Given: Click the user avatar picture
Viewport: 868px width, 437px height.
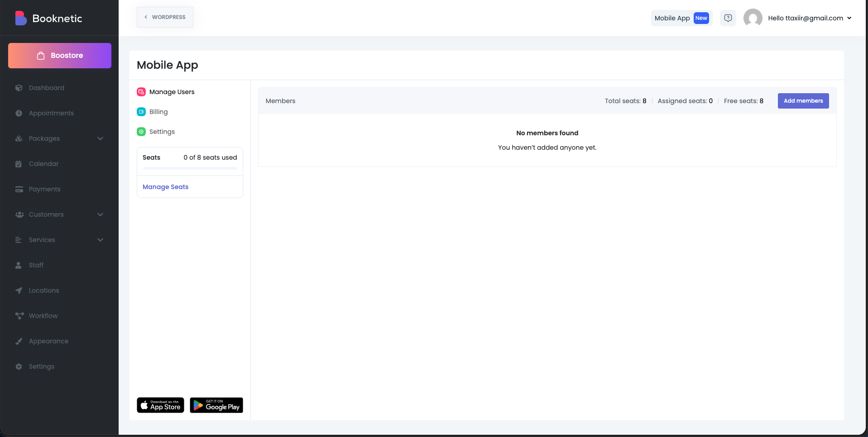Looking at the screenshot, I should click(x=753, y=18).
